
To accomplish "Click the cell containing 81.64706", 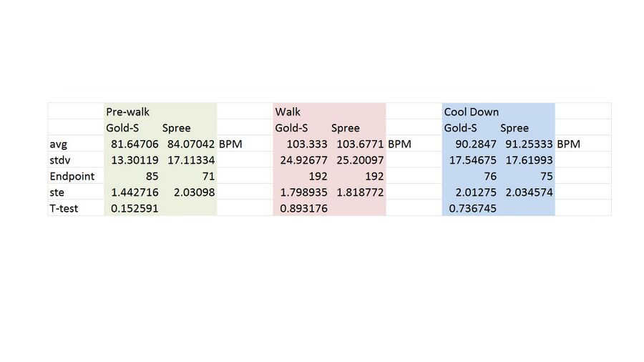I will pos(135,144).
